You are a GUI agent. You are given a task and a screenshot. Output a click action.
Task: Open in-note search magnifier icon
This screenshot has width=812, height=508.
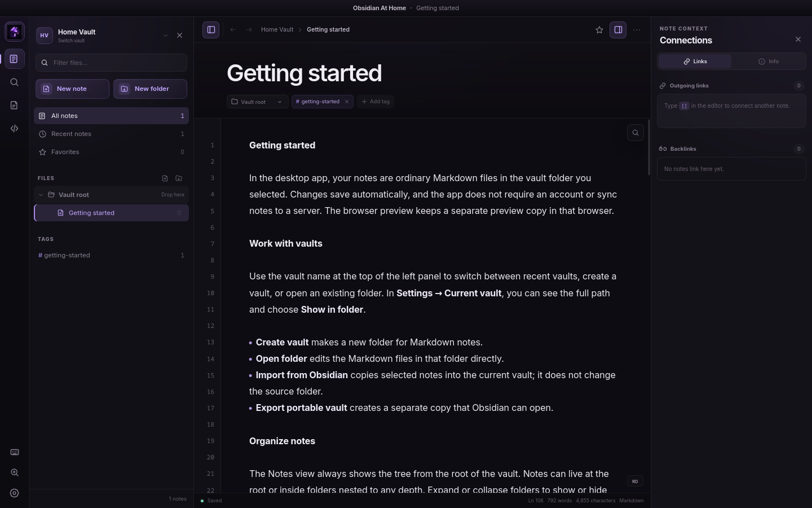tap(636, 133)
